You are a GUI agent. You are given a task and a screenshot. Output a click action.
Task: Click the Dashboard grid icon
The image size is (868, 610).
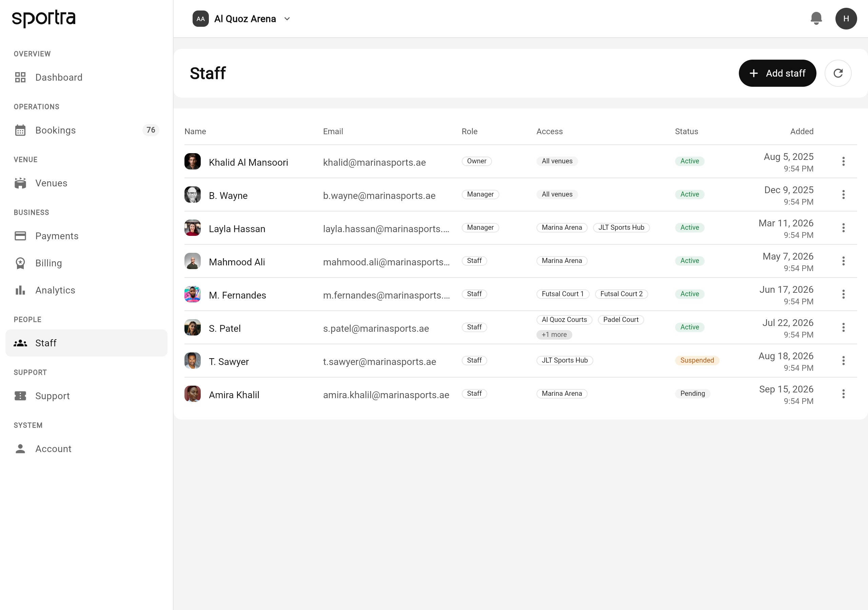tap(20, 78)
